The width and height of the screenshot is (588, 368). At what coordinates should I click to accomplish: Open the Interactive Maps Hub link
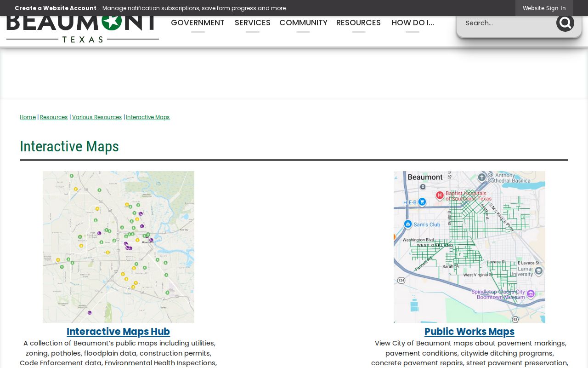[x=119, y=332]
